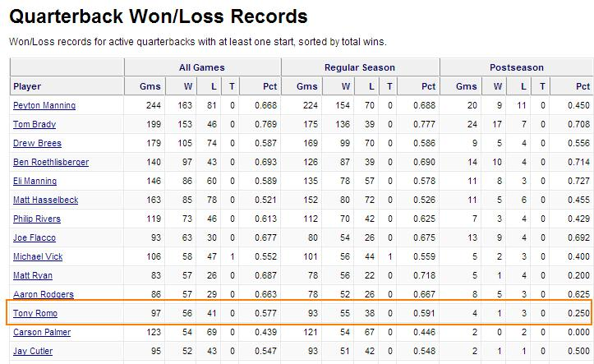
Task: Click the Regular Season group header
Action: coord(360,67)
